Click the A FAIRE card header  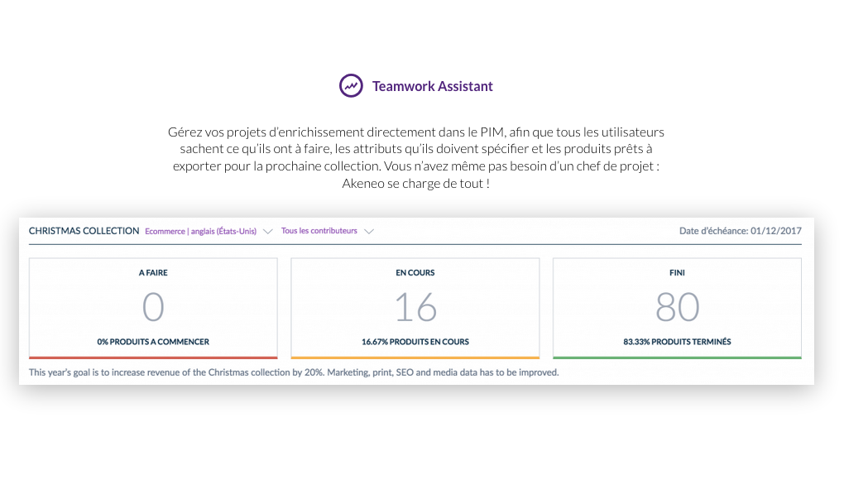click(x=153, y=272)
